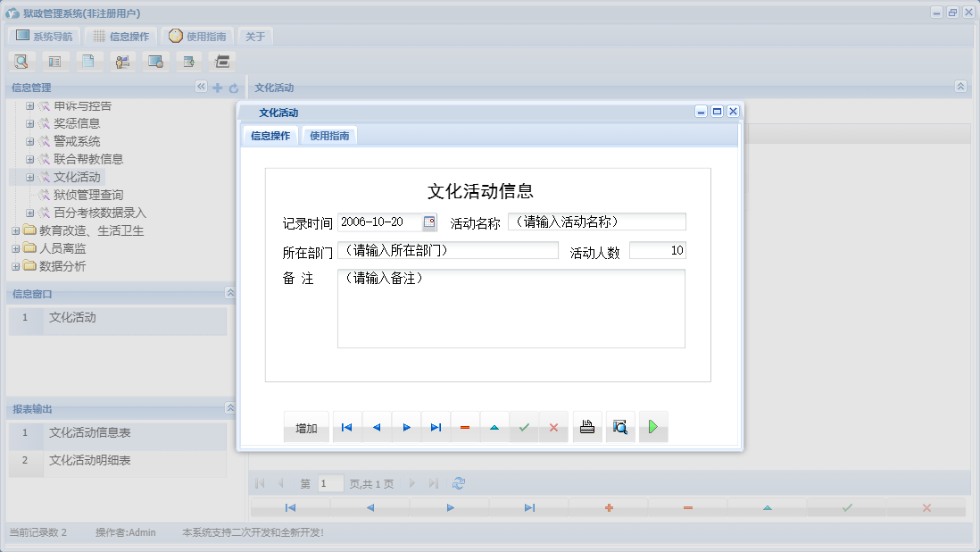This screenshot has height=552, width=980.
Task: Click the green checkmark confirm icon in the dialog
Action: (x=524, y=427)
